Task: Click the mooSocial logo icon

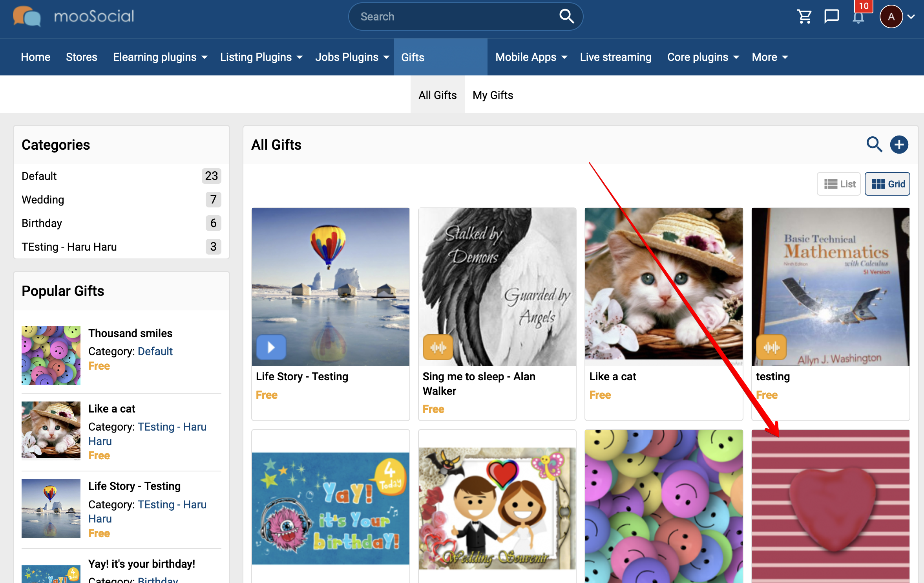Action: pos(26,16)
